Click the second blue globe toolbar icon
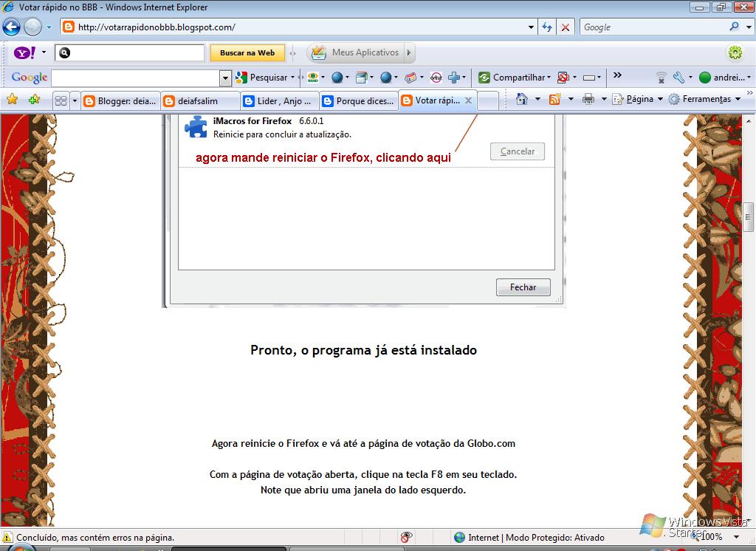 tap(386, 78)
